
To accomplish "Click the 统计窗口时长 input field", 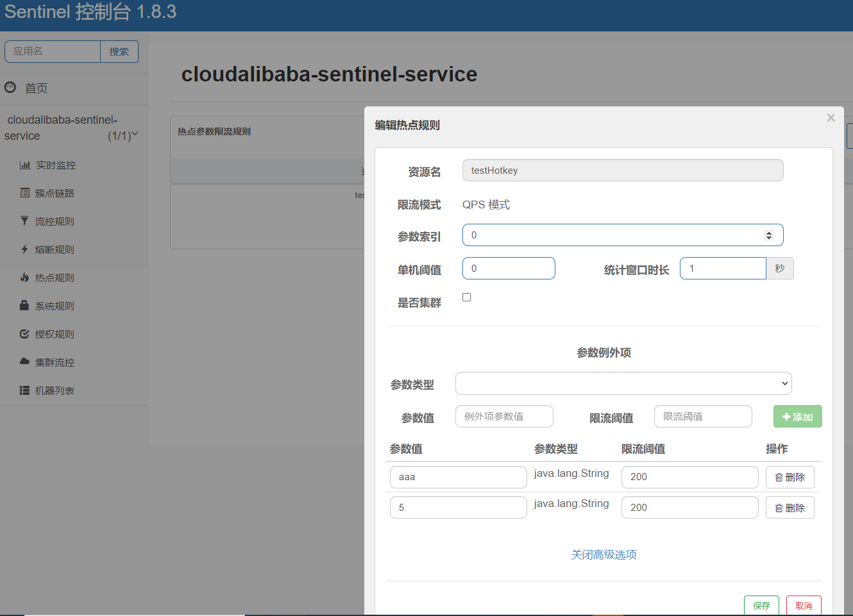I will coord(723,269).
